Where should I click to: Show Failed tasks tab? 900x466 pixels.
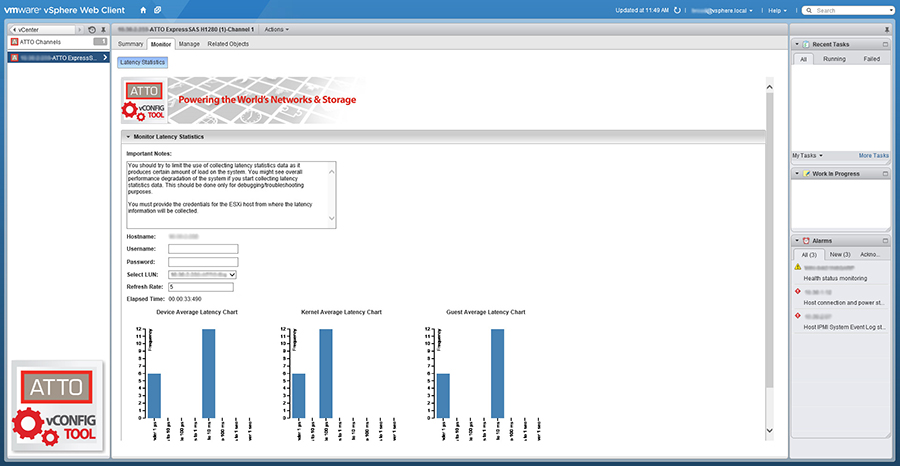(871, 59)
